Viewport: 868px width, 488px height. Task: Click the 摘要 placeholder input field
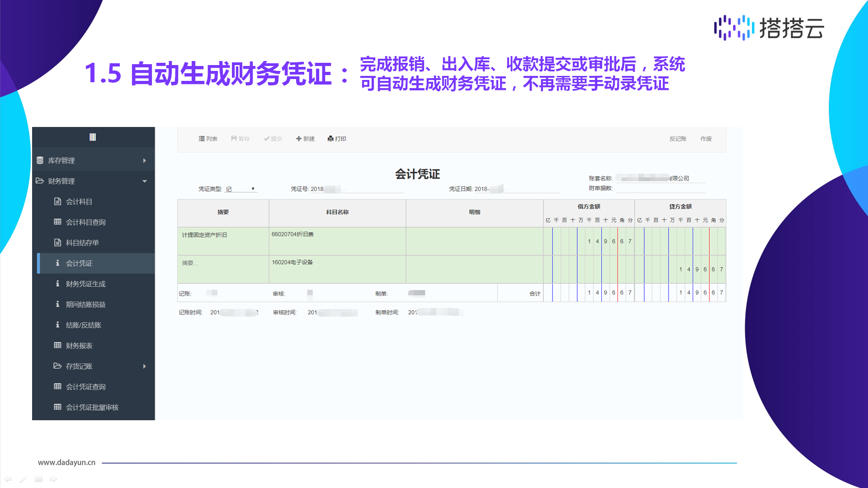click(x=190, y=263)
